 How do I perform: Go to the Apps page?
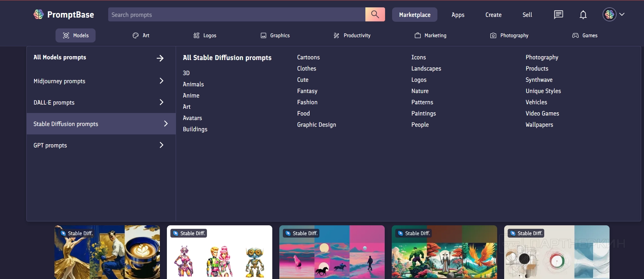pyautogui.click(x=458, y=15)
